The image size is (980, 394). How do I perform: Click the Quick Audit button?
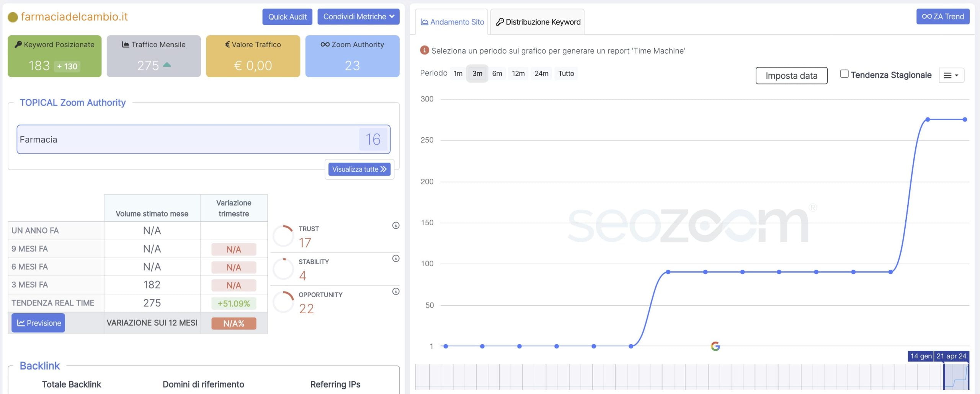(287, 17)
